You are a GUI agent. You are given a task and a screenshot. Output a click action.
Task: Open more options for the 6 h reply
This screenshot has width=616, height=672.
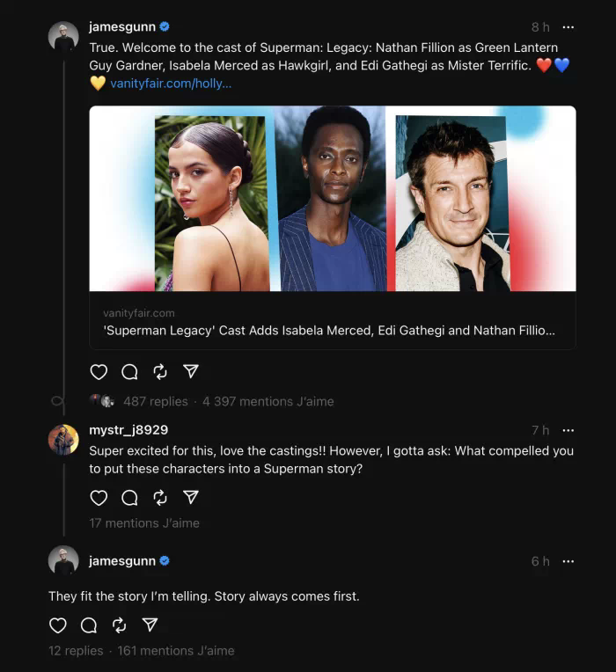tap(568, 561)
